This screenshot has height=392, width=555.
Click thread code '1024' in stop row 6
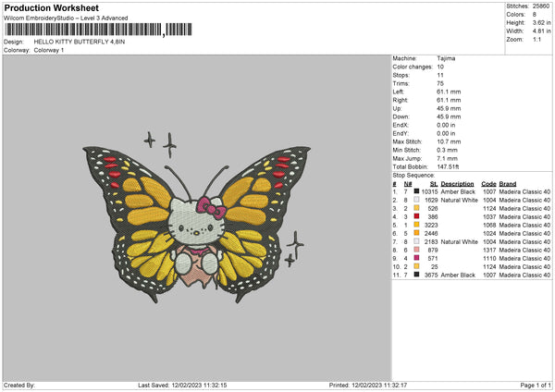click(x=489, y=234)
